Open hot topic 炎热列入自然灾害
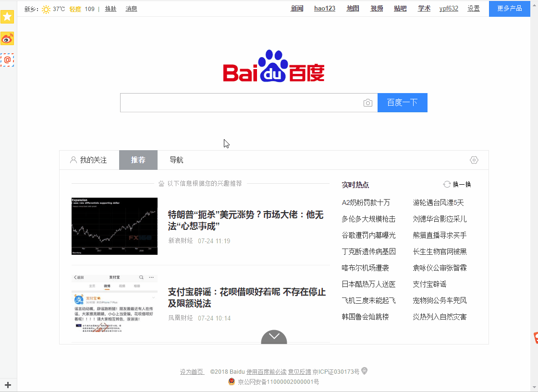This screenshot has height=392, width=538. (440, 317)
